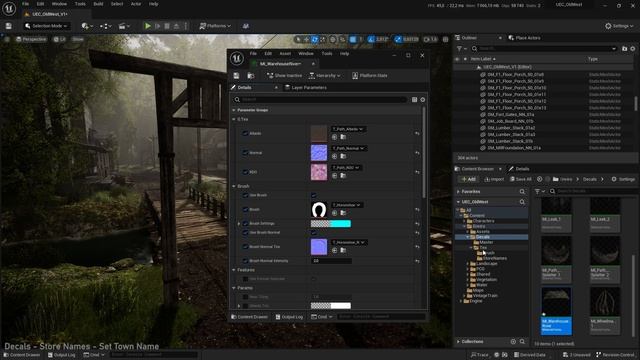Click the Play button in main toolbar
The height and width of the screenshot is (360, 640).
tap(148, 26)
